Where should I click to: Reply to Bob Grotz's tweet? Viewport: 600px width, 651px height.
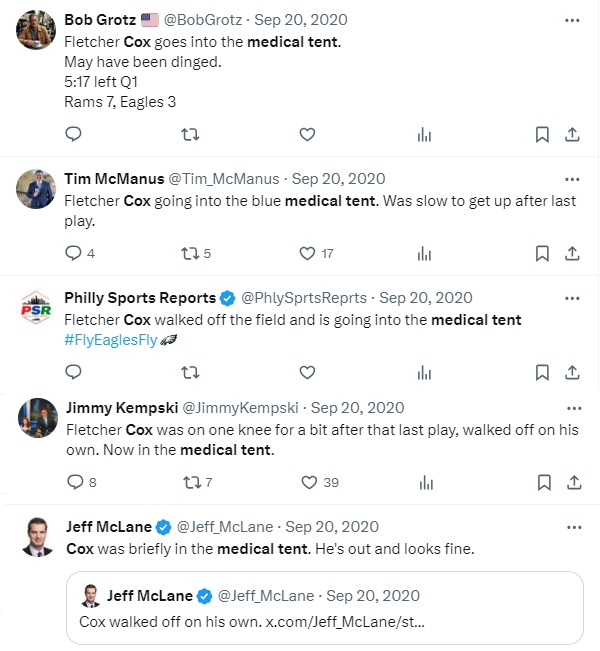coord(73,134)
